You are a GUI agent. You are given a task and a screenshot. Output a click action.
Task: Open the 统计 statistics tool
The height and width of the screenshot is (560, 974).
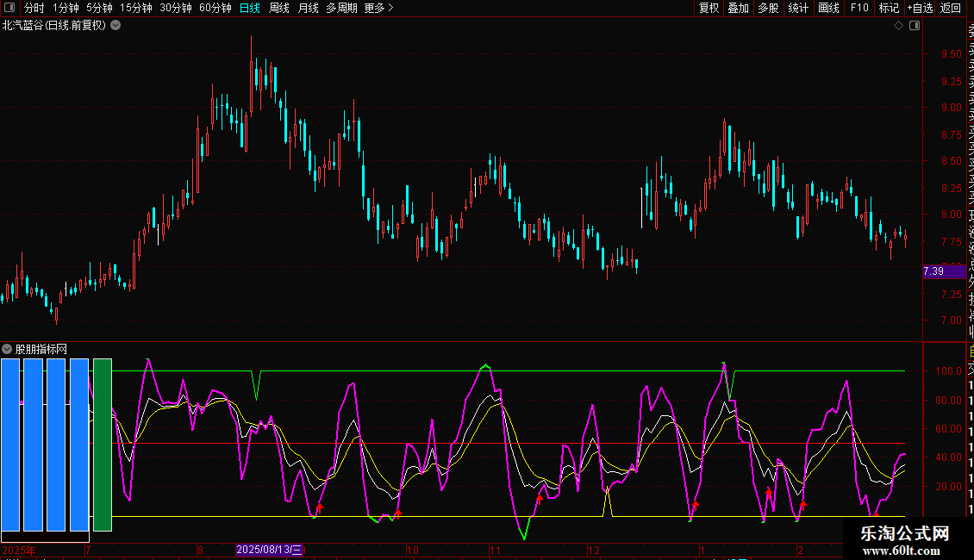click(798, 8)
